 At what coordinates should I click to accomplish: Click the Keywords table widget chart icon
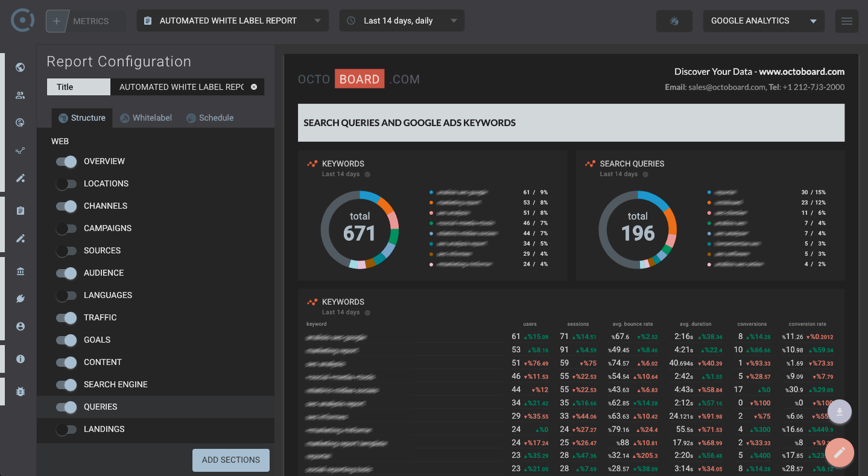312,302
